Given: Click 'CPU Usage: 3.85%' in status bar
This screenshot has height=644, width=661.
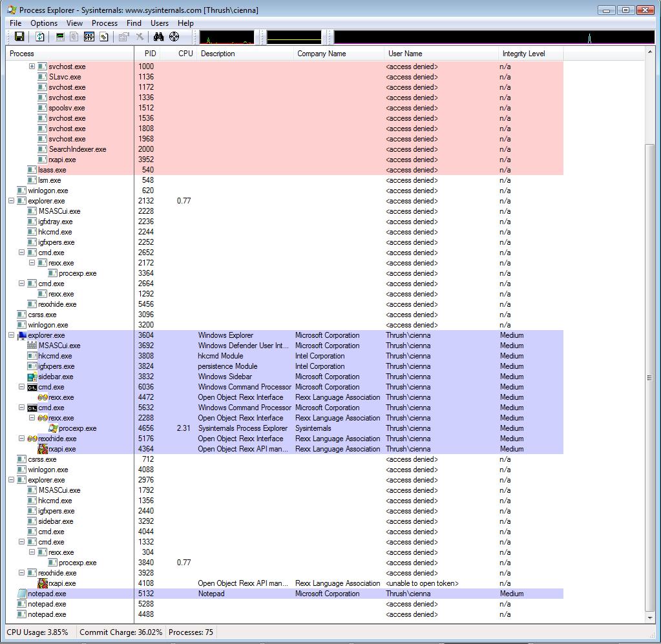Looking at the screenshot, I should point(37,632).
